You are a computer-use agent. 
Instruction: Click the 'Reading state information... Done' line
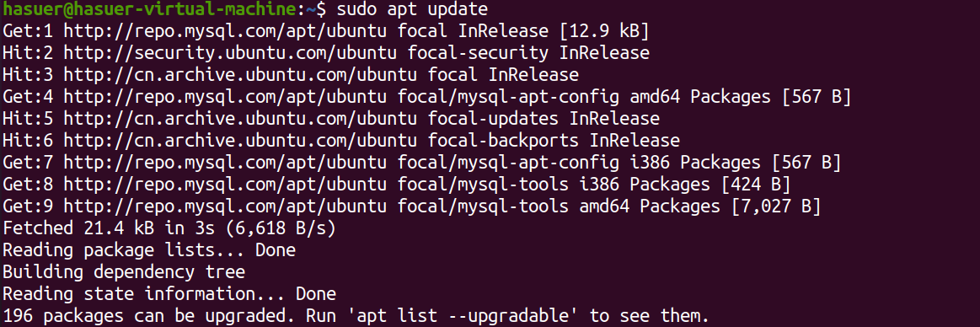169,294
